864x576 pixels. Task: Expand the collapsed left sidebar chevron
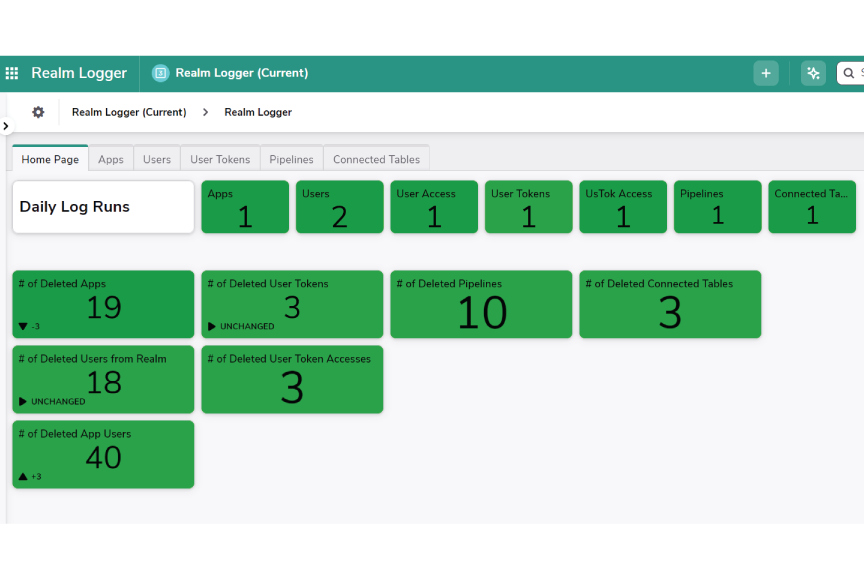pos(6,127)
